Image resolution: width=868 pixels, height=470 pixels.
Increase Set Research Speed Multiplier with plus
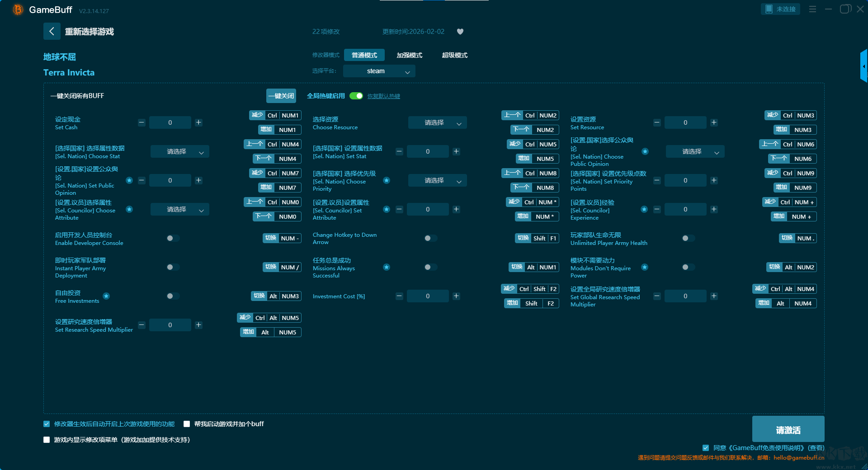pos(198,325)
